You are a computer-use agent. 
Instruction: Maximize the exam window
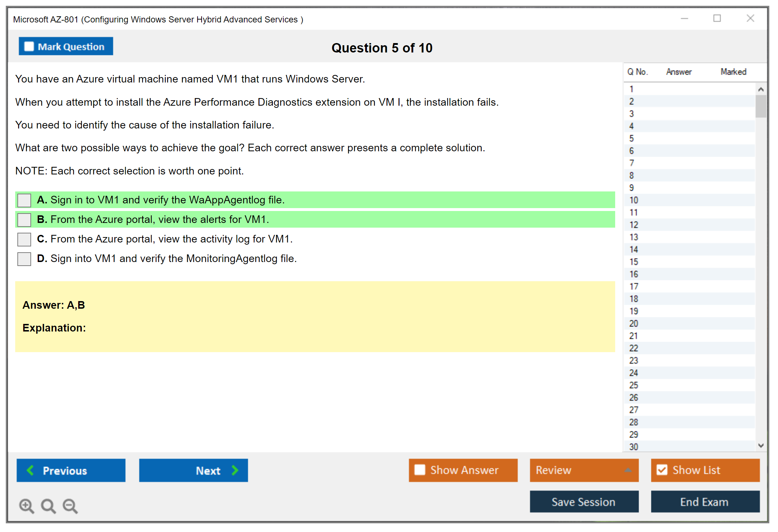[x=717, y=18]
